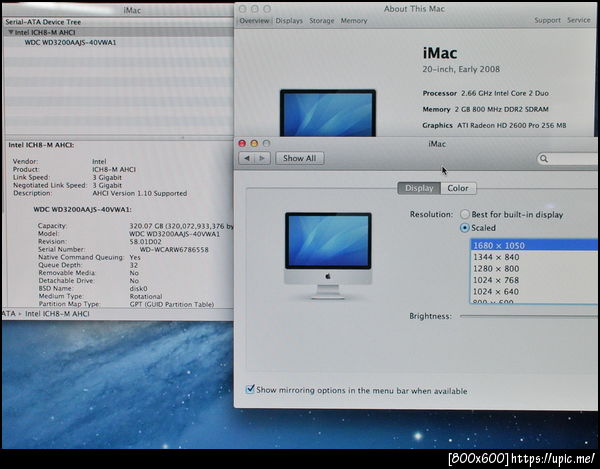
Task: Click the Brightness slider track
Action: point(529,316)
